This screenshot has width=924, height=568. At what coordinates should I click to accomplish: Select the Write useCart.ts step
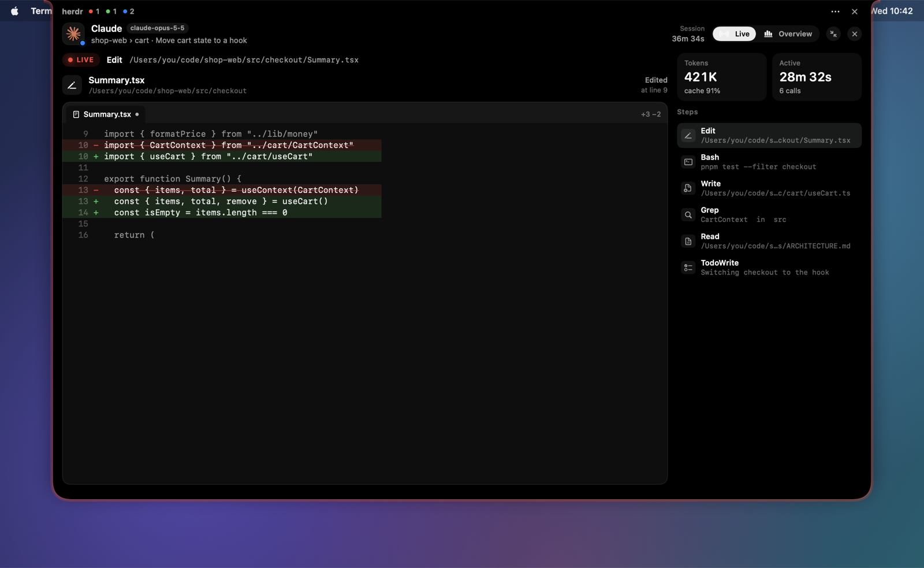pos(769,188)
